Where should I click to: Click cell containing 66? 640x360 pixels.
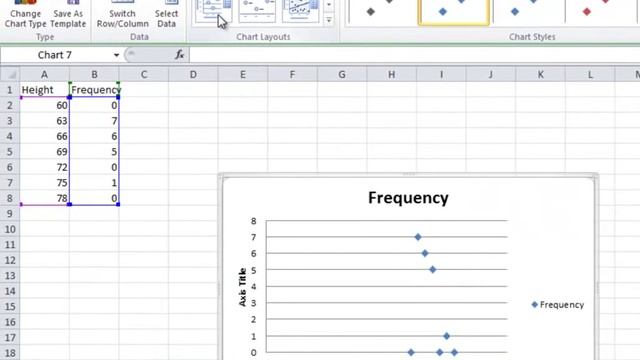coord(44,136)
